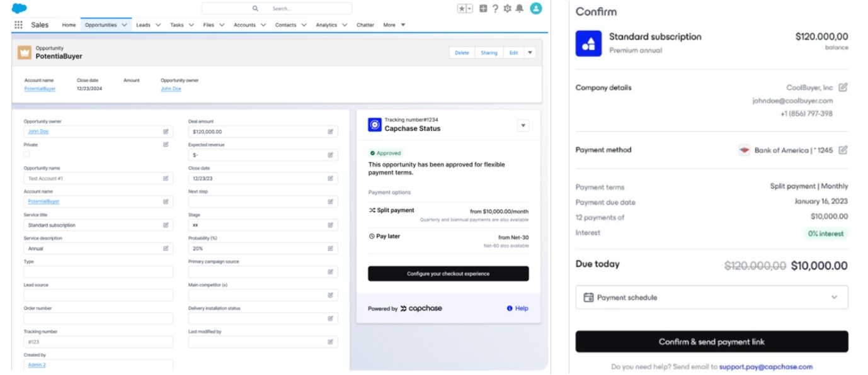Edit Company details in Confirm panel
The height and width of the screenshot is (375, 868).
coord(843,87)
